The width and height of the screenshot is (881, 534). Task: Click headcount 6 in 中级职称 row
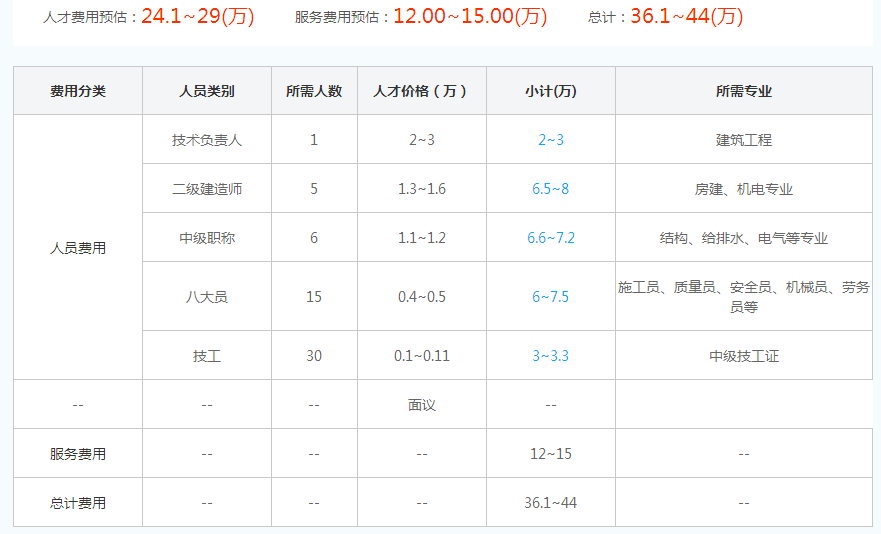click(314, 238)
